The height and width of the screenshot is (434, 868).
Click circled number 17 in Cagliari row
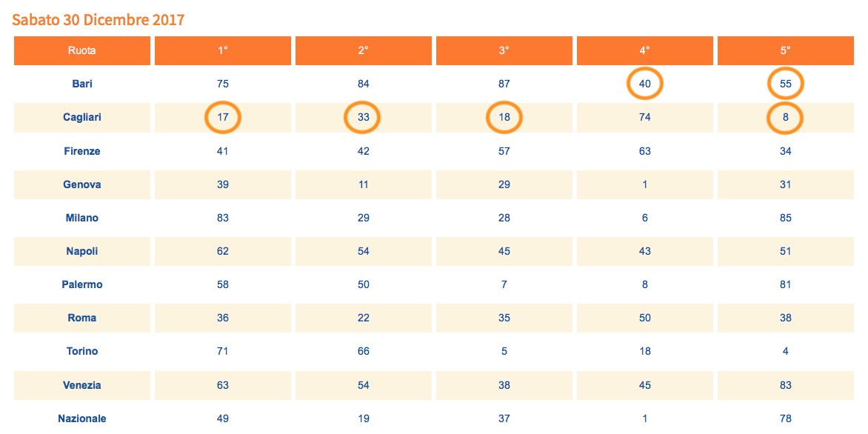pyautogui.click(x=223, y=118)
